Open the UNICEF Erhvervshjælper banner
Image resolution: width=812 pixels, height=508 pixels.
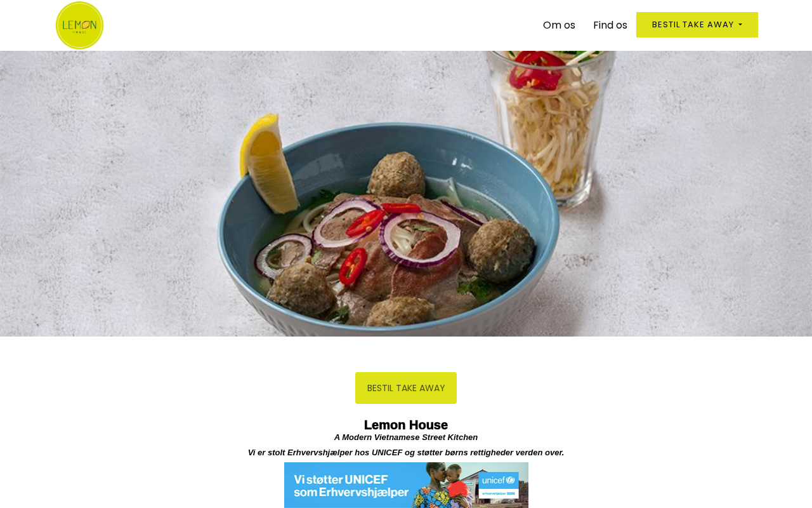(x=406, y=485)
